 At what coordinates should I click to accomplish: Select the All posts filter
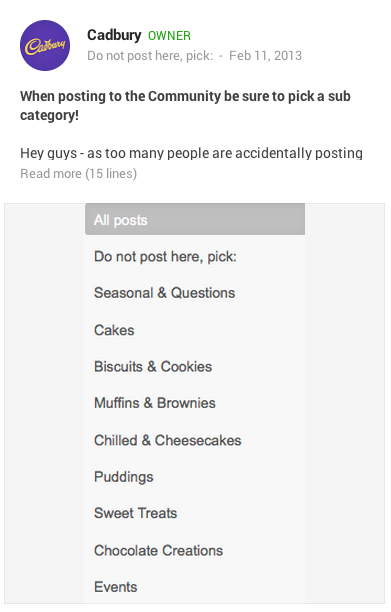195,219
